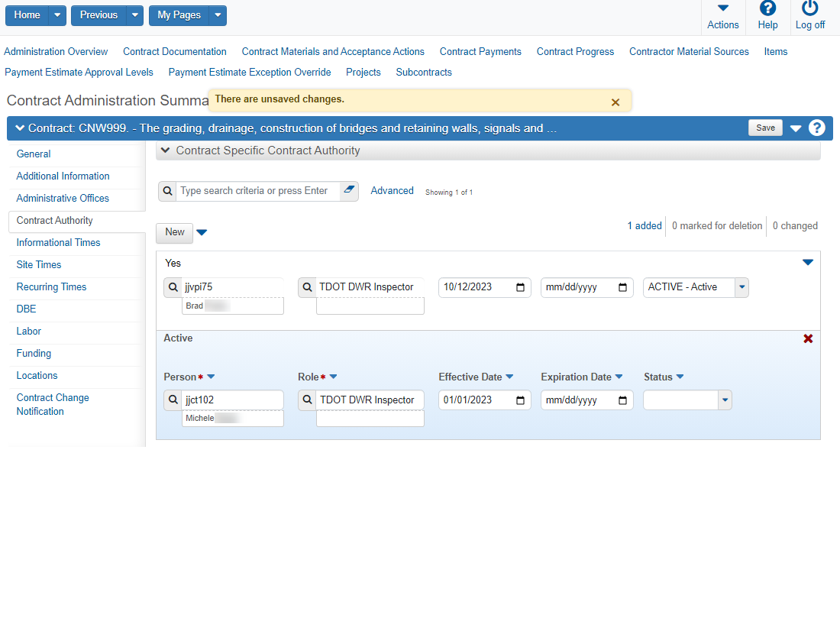This screenshot has width=840, height=631.
Task: Open Contract Documentation menu item
Action: pos(175,51)
